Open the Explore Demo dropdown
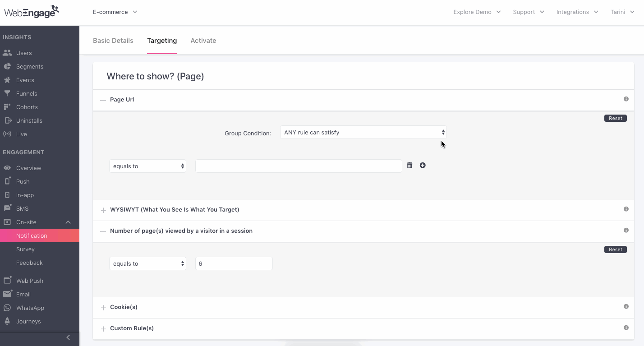Viewport: 644px width, 346px height. pyautogui.click(x=477, y=12)
